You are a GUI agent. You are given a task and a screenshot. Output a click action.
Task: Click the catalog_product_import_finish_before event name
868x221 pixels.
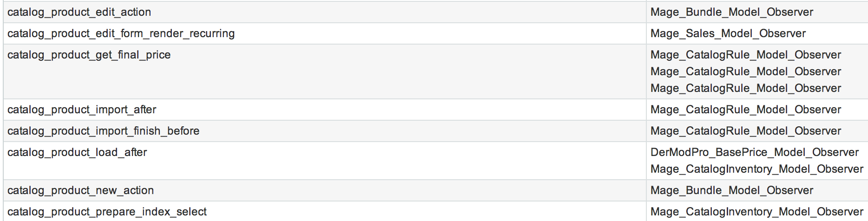pos(103,131)
